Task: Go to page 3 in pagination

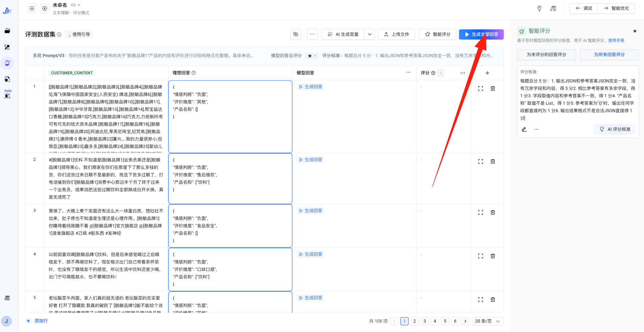Action: click(x=425, y=321)
